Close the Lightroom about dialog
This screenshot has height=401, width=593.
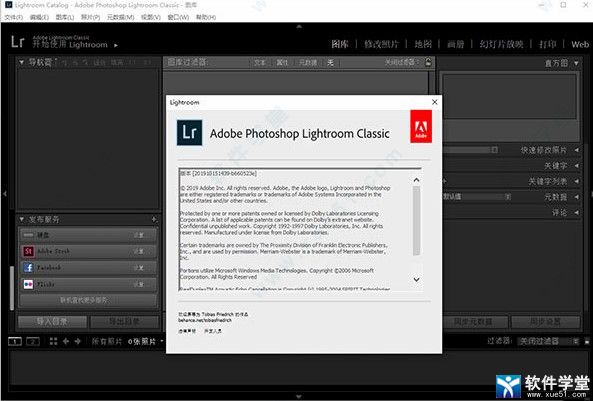pos(435,102)
